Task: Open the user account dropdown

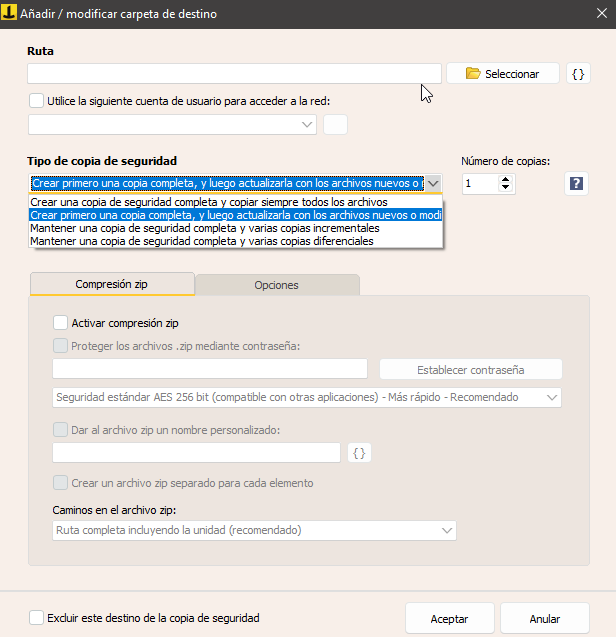Action: pyautogui.click(x=172, y=124)
